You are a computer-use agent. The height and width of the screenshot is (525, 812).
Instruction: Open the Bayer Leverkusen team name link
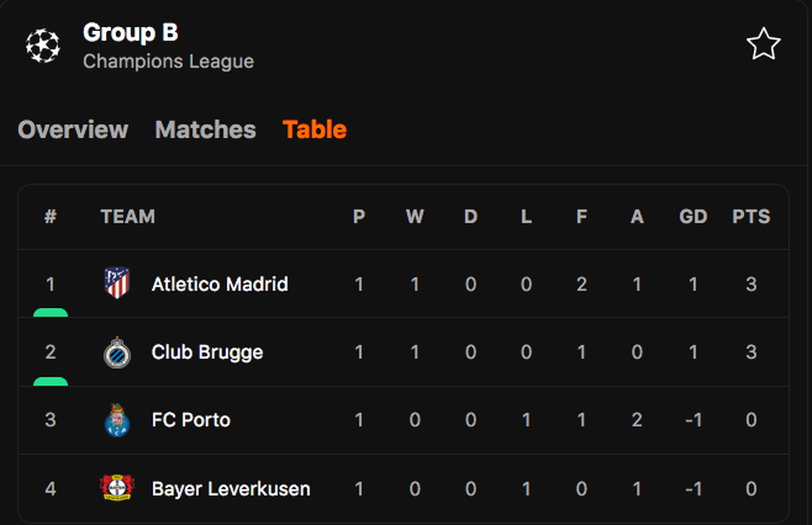[x=231, y=488]
